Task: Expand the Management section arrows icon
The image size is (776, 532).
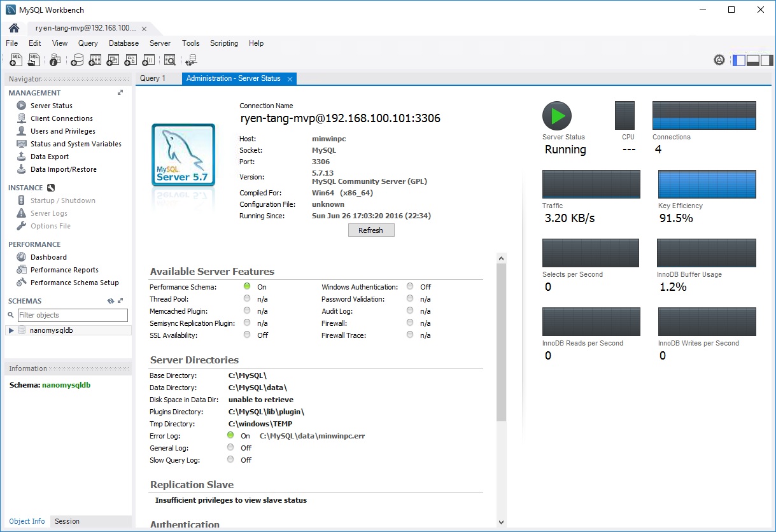Action: pyautogui.click(x=120, y=93)
